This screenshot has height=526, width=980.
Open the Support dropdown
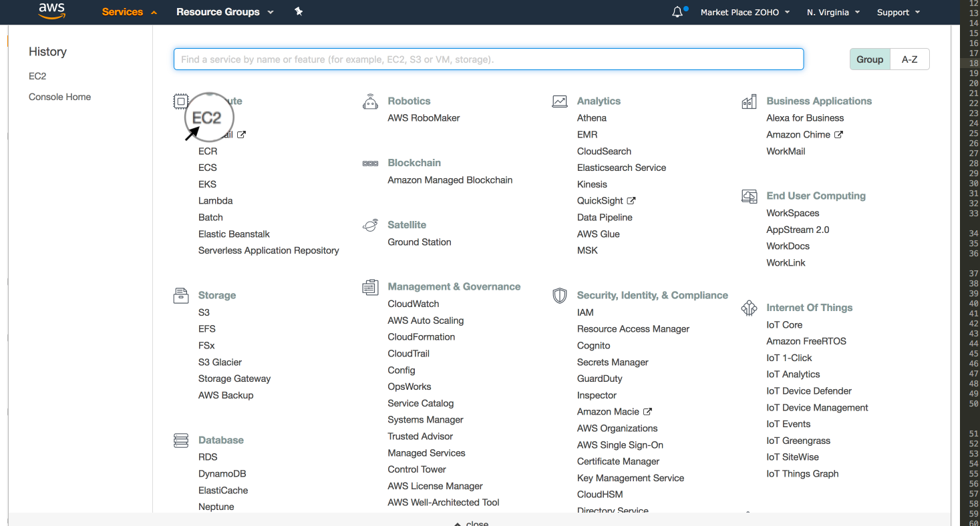point(899,12)
